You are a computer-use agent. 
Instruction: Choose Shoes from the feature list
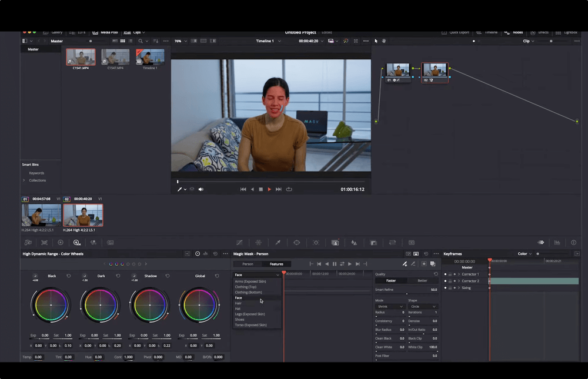[257, 320]
